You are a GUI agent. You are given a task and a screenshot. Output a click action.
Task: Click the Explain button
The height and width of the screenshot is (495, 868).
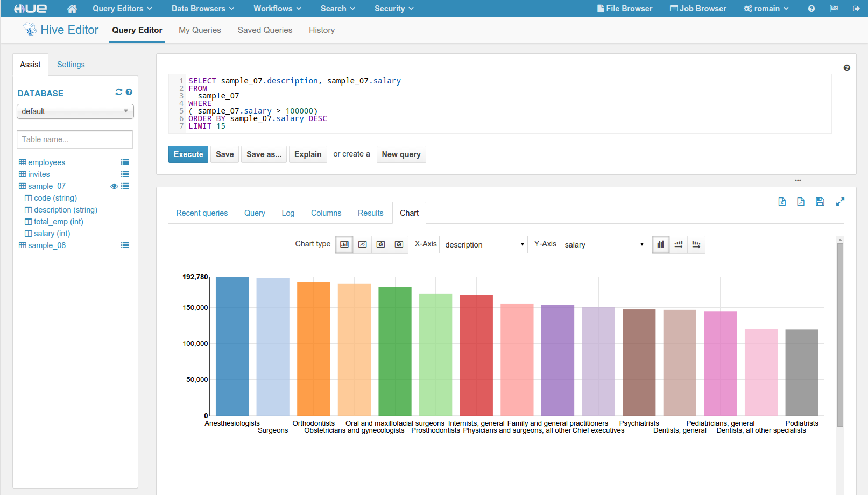(308, 154)
